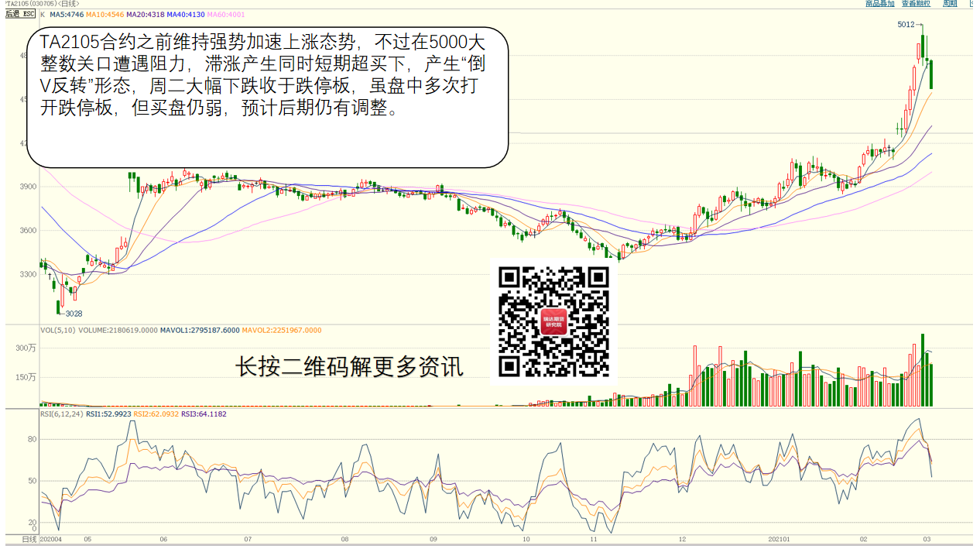Click the 后退 ESC back button
The image size is (980, 549).
(x=21, y=14)
